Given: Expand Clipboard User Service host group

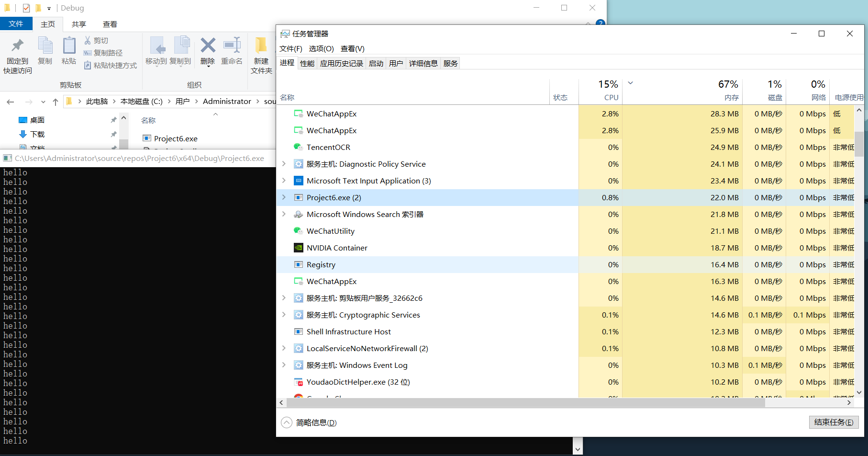Looking at the screenshot, I should coord(284,298).
